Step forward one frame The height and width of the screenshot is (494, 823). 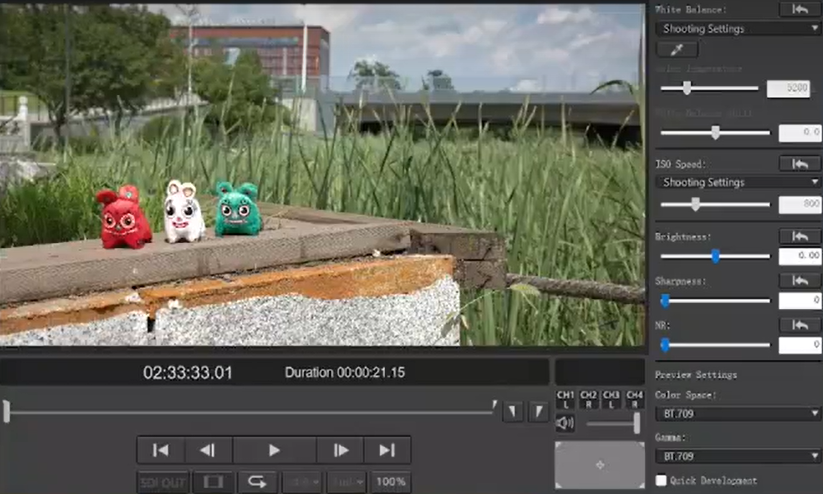coord(340,450)
